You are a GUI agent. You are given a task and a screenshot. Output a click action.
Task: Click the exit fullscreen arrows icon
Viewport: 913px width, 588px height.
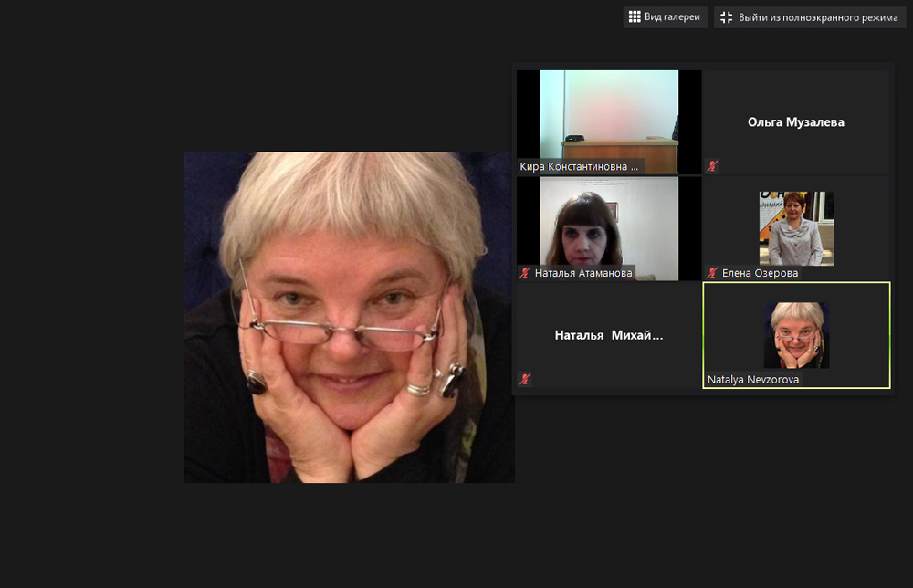[726, 17]
